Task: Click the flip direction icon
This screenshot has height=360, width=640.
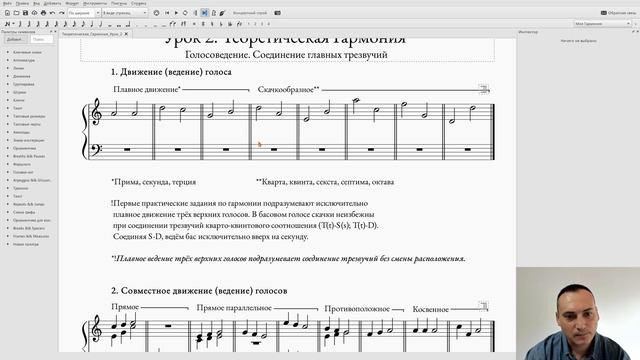Action: click(x=239, y=24)
